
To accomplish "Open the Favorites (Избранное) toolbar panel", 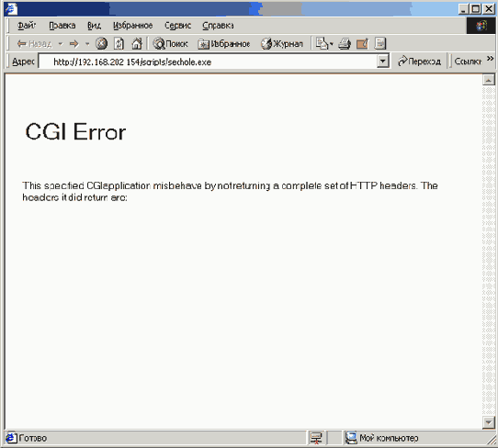I will point(223,43).
